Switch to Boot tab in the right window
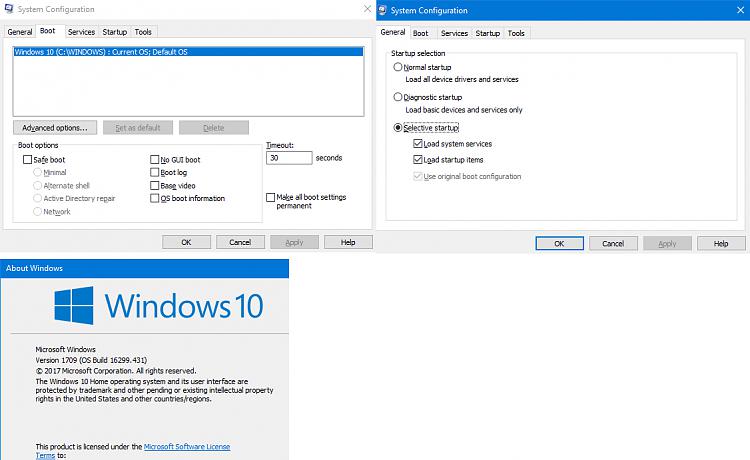 [x=420, y=33]
